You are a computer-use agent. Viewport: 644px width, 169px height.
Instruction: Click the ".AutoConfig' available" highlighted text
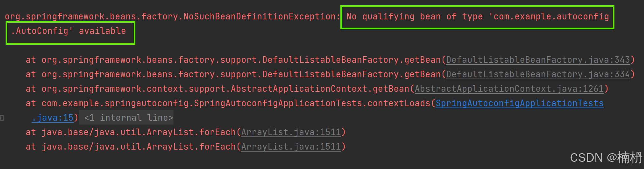pos(68,31)
